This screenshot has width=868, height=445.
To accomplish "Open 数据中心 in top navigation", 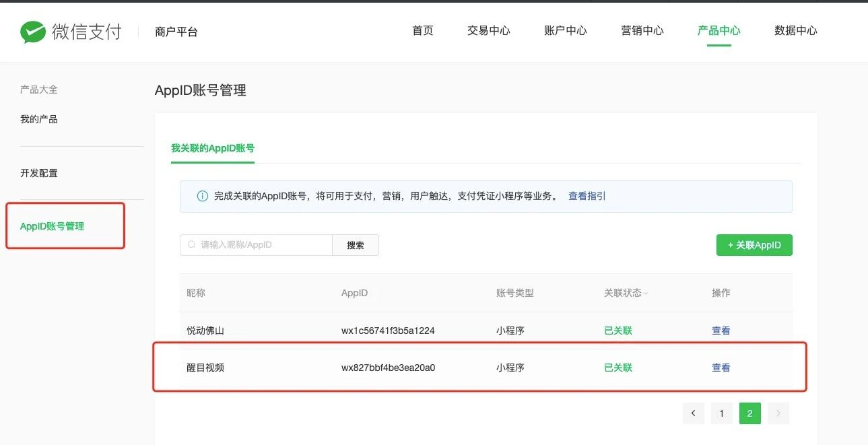I will pyautogui.click(x=796, y=31).
